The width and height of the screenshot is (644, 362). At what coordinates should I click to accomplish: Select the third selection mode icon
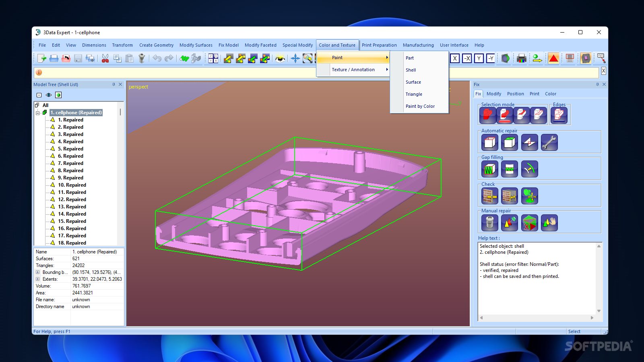[522, 115]
